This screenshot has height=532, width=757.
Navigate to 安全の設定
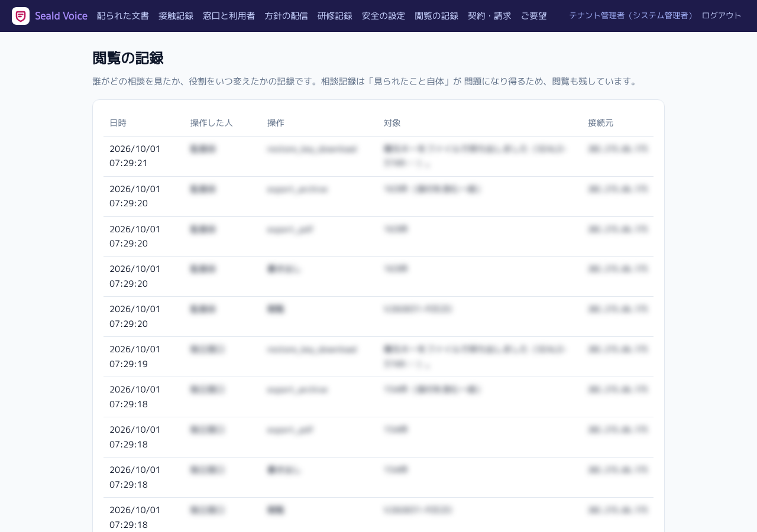(383, 16)
